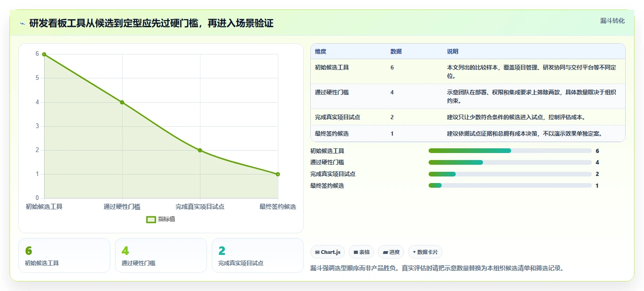Click the 数据 column header

tap(396, 52)
